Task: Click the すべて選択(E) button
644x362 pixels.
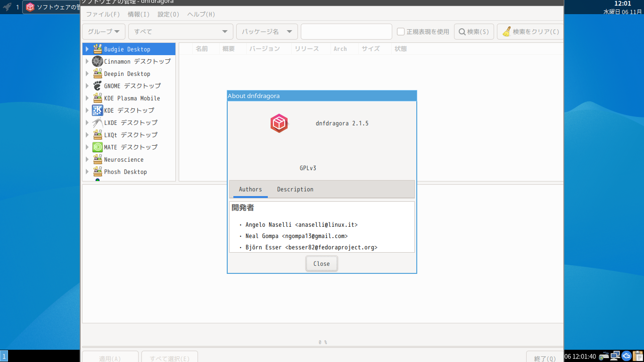Action: point(170,357)
